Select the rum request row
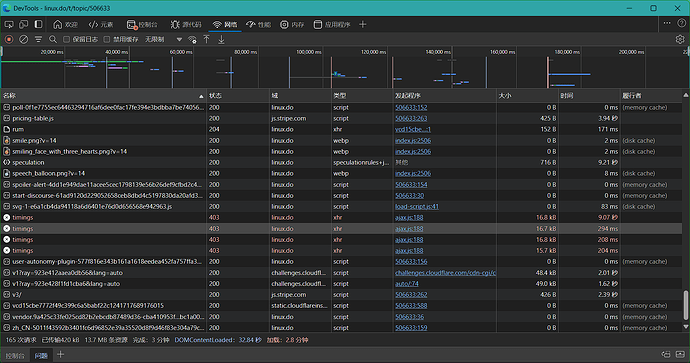690x363 pixels. [x=341, y=129]
